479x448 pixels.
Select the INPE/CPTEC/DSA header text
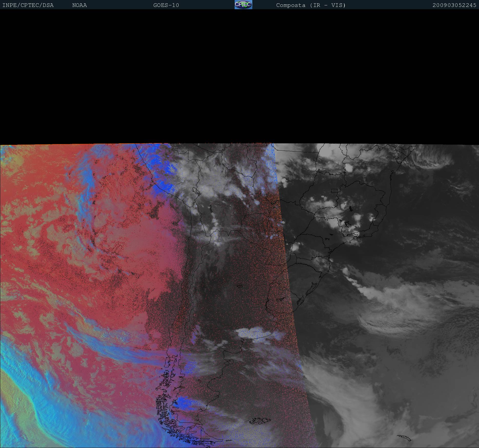[28, 5]
